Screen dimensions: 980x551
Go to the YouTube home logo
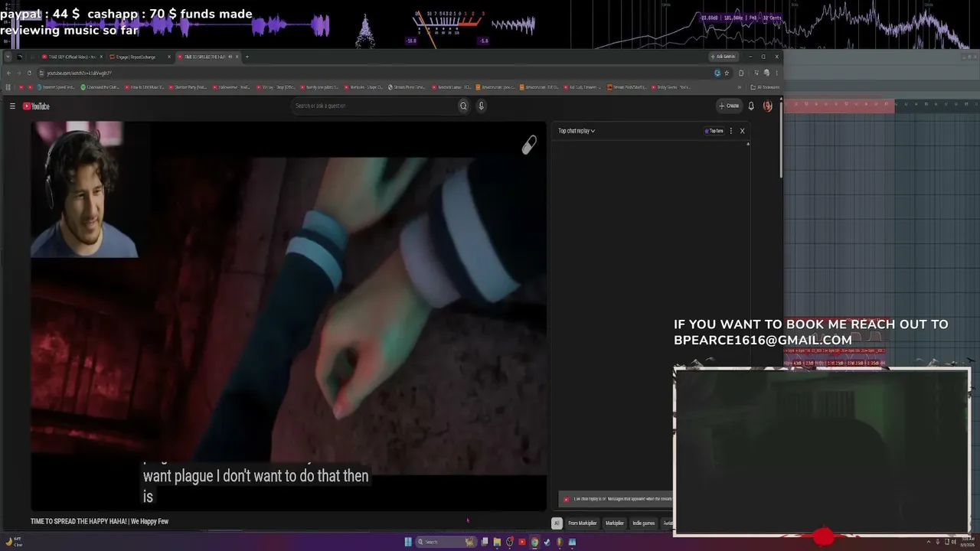coord(36,106)
